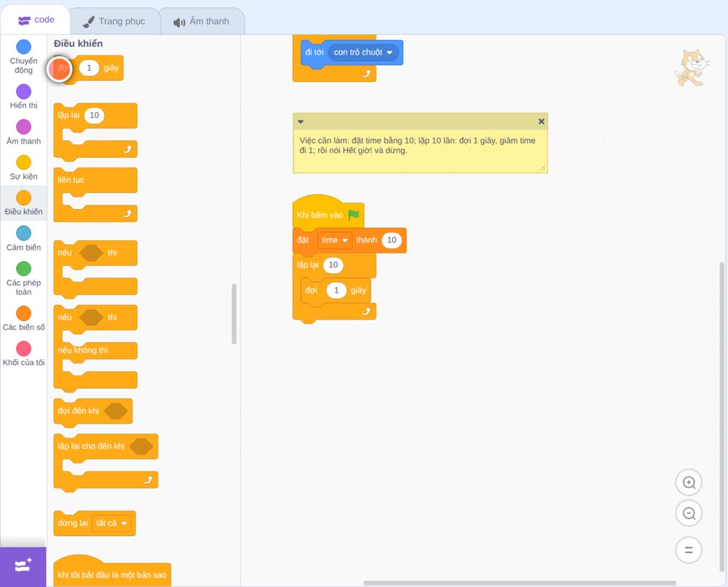Click the workspace horizontal scrollbar
The height and width of the screenshot is (587, 728).
coord(520,583)
